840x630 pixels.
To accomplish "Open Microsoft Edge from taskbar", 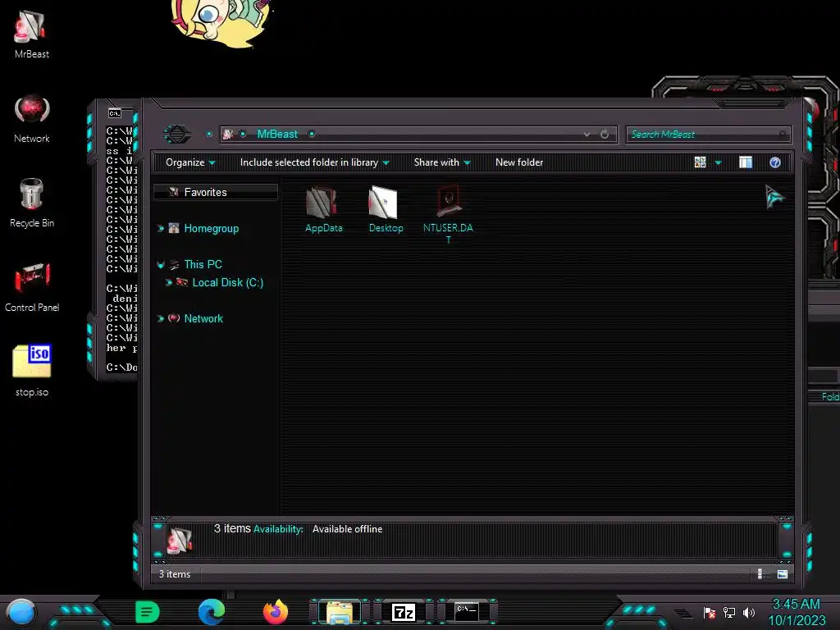I will pos(212,612).
